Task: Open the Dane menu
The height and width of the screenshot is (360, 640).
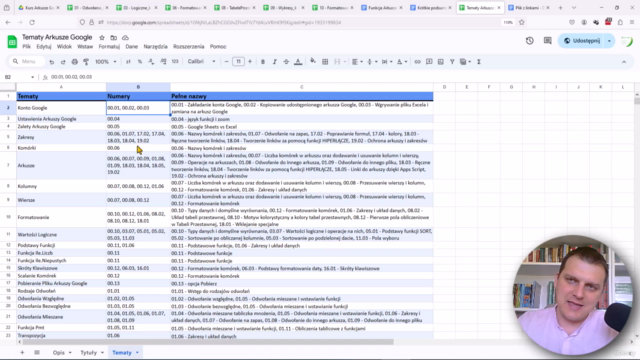Action: 131,47
